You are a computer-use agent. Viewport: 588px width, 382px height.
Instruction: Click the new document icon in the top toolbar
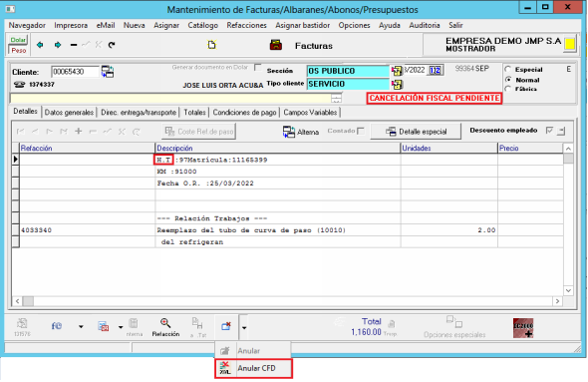(x=212, y=45)
